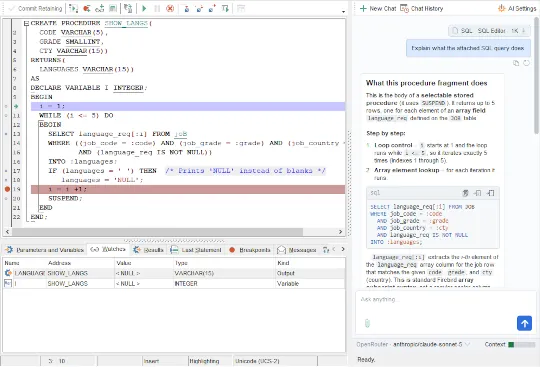Click the gutter marker on line 11
The height and width of the screenshot is (367, 540).
6,115
